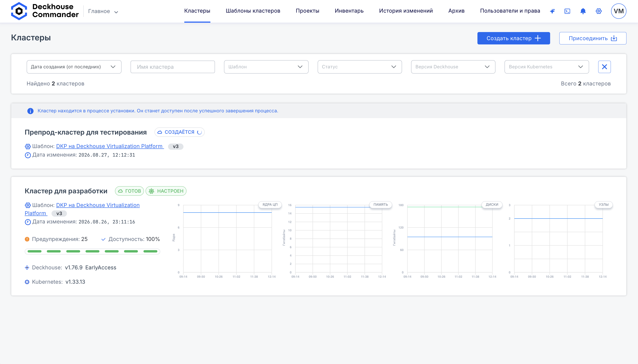Click clock icon next to 12:12:31 date
638x364 pixels.
(x=28, y=155)
